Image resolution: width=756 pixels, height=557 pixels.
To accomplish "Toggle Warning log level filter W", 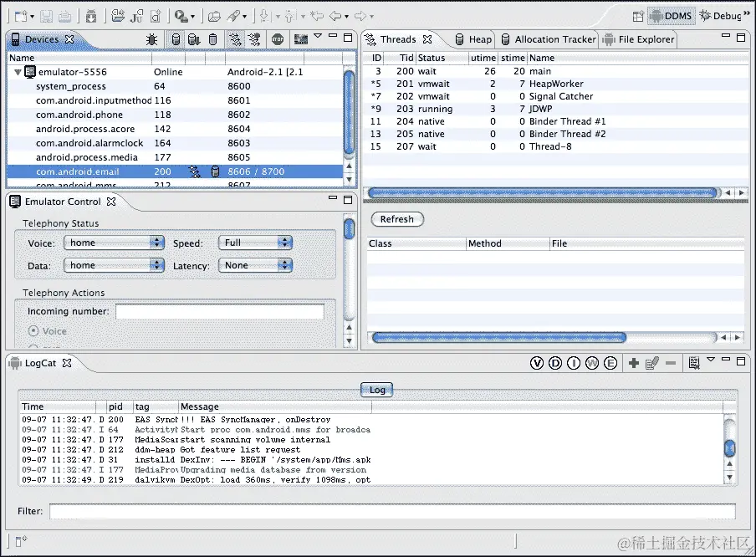I will tap(592, 363).
